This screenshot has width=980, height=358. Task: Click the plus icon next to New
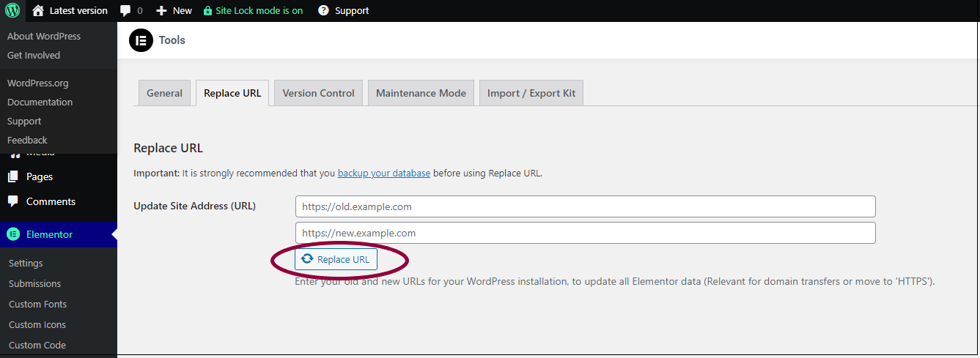(x=161, y=11)
